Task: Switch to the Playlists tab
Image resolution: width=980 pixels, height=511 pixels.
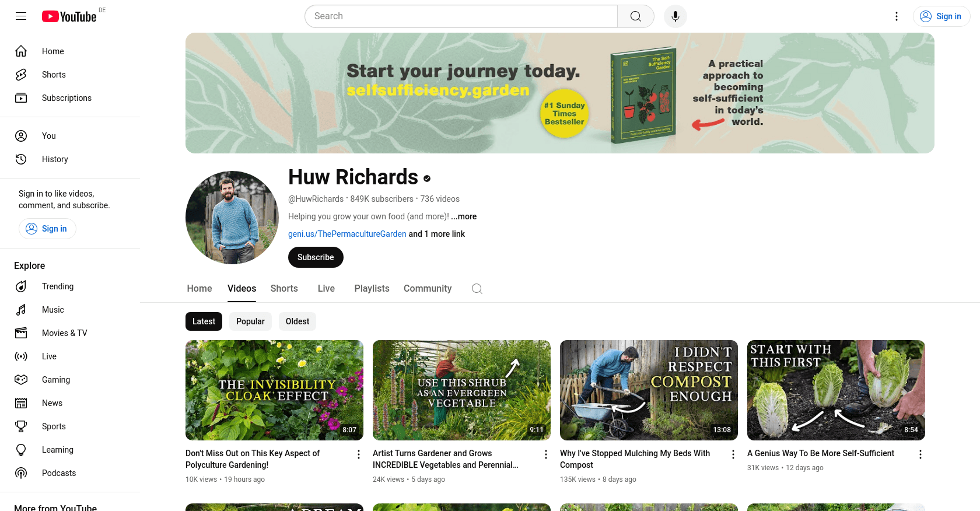Action: [x=372, y=289]
